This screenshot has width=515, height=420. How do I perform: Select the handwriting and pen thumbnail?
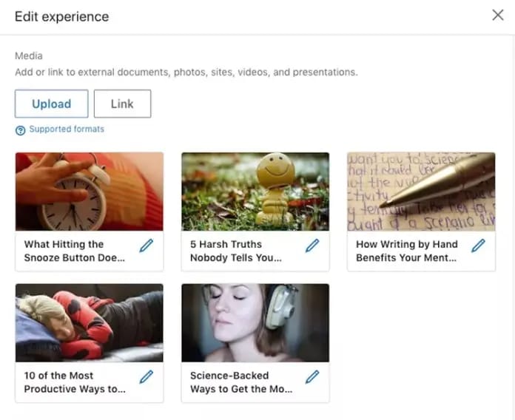[421, 192]
